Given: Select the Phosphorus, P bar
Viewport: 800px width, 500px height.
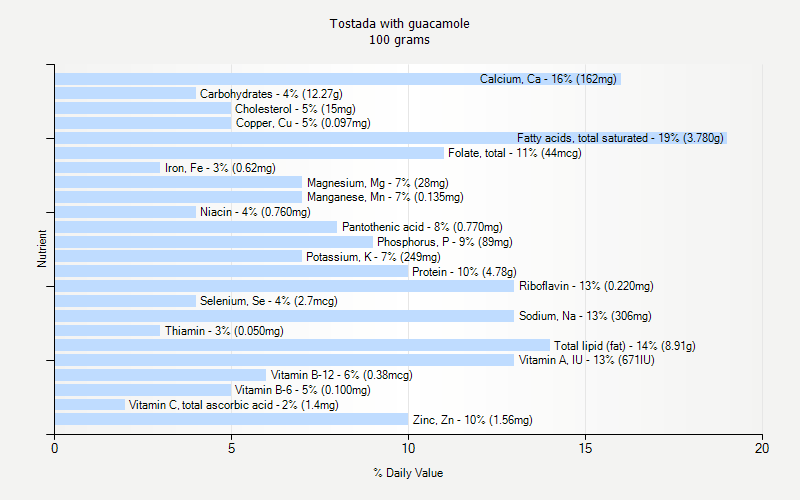Looking at the screenshot, I should [x=213, y=242].
